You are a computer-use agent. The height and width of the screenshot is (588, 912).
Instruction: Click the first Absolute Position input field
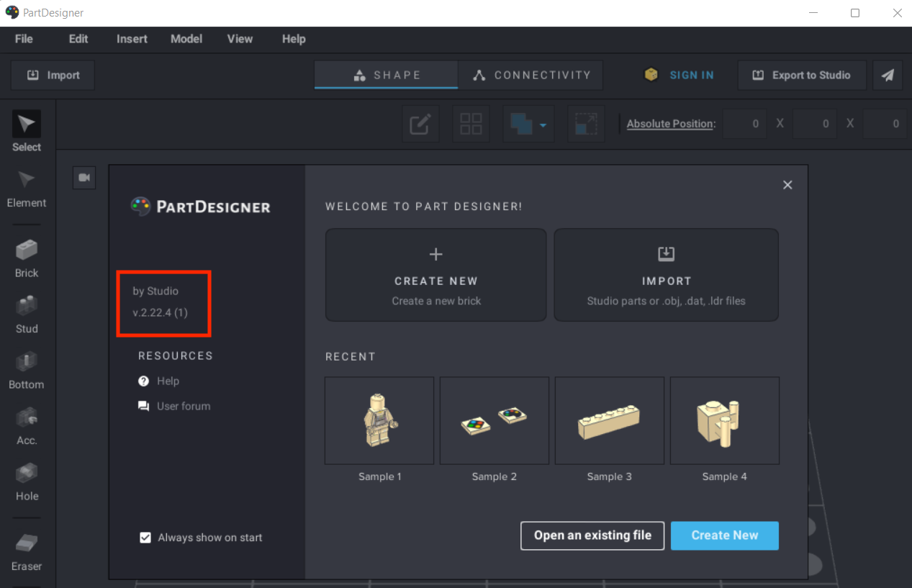[x=744, y=124]
